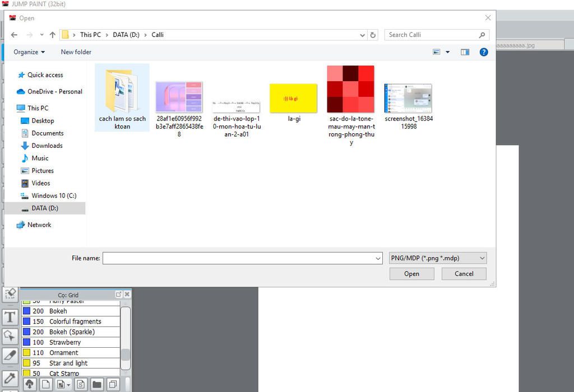Pick the Eyedropper tool
574x392 pixels.
[10, 379]
